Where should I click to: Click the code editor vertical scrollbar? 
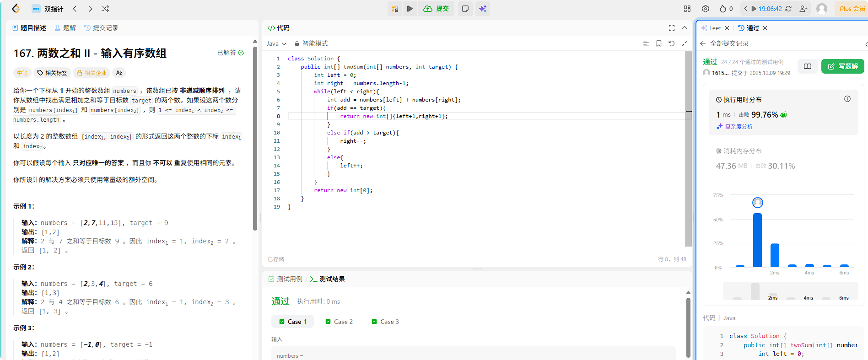tap(689, 149)
